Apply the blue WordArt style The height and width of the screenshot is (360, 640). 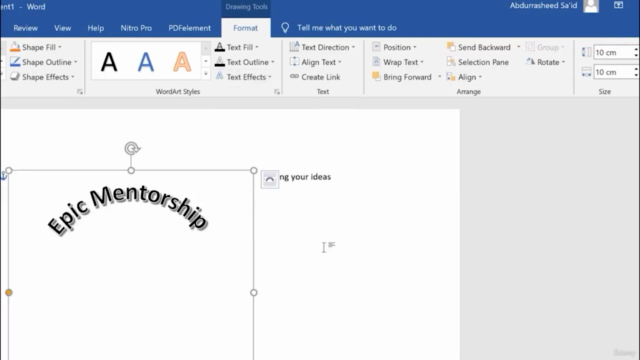(x=146, y=62)
